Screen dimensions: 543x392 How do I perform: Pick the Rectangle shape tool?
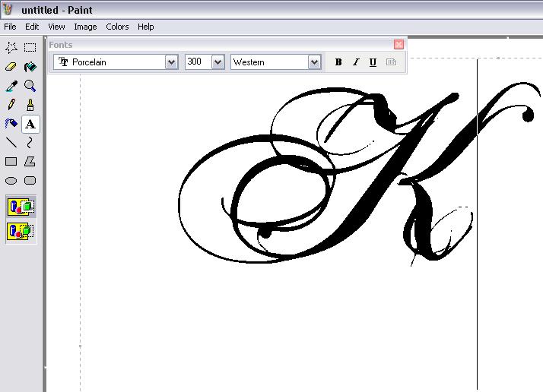(x=11, y=162)
